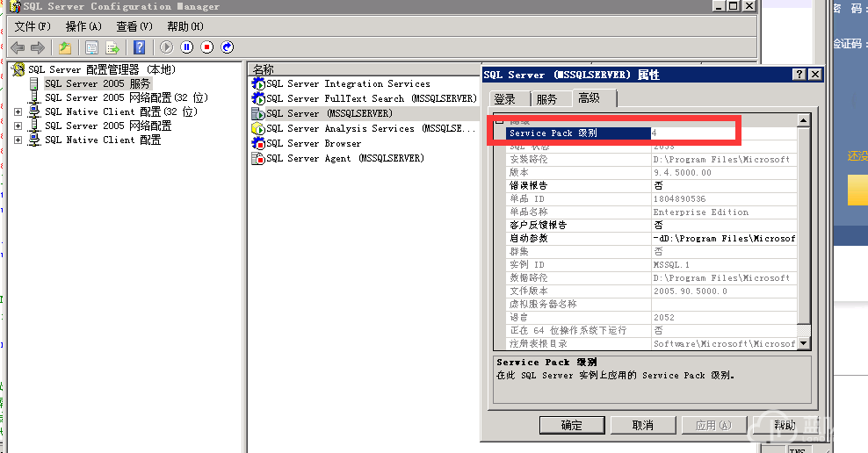
Task: Click the 启动参数 value field
Action: point(724,239)
